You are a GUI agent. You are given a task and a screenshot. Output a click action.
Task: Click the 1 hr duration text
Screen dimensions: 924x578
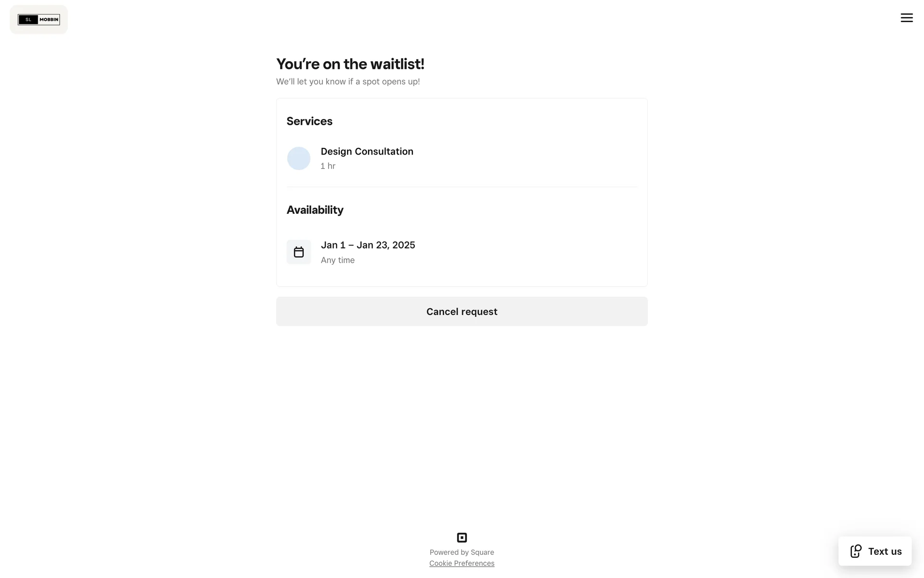point(328,166)
